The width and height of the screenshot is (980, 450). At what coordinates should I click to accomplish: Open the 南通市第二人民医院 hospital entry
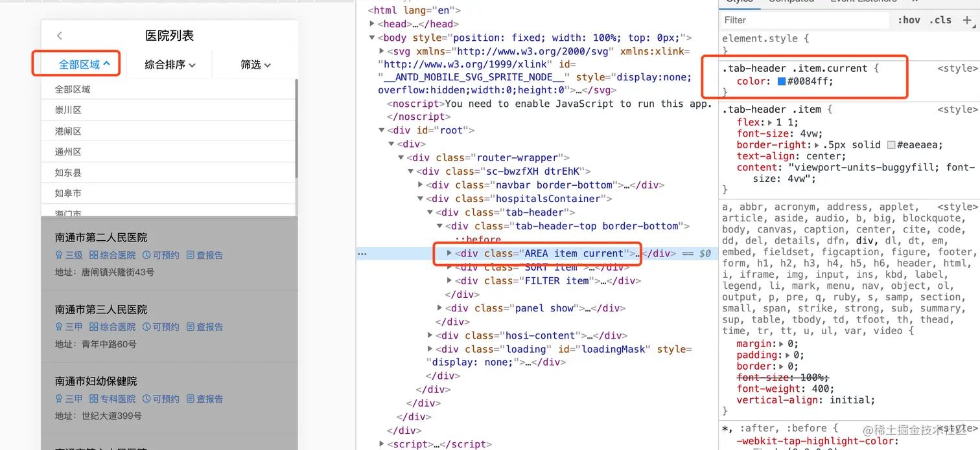[x=169, y=254]
